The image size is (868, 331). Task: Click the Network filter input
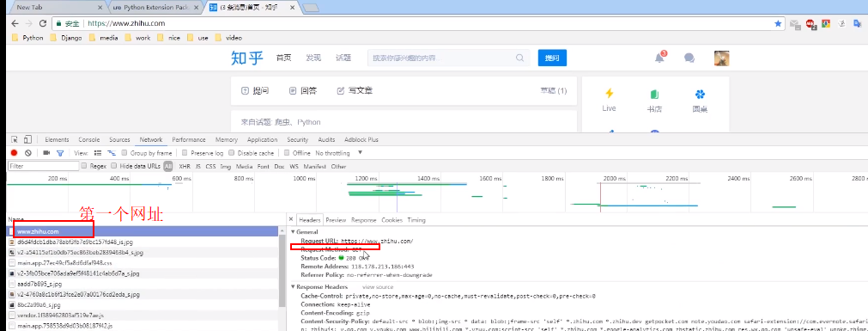[x=44, y=166]
